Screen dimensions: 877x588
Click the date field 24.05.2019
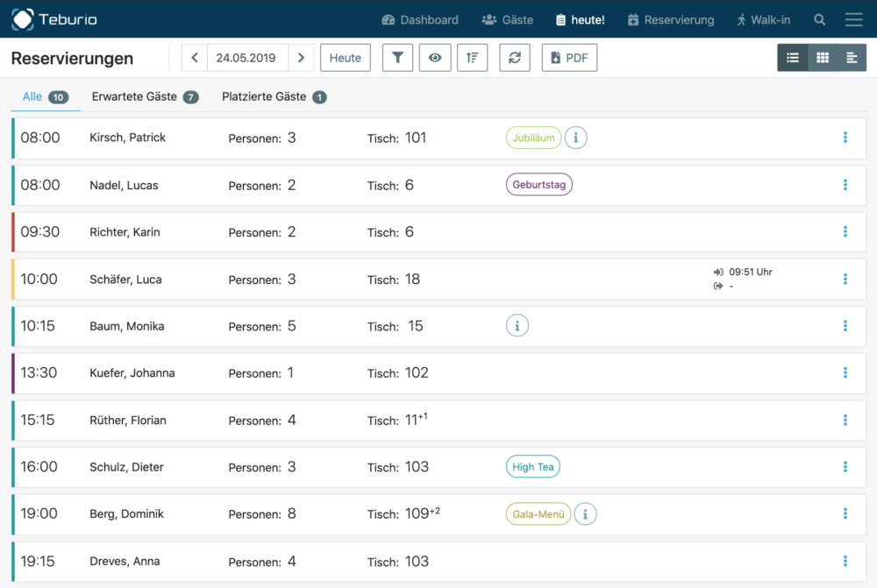tap(246, 58)
